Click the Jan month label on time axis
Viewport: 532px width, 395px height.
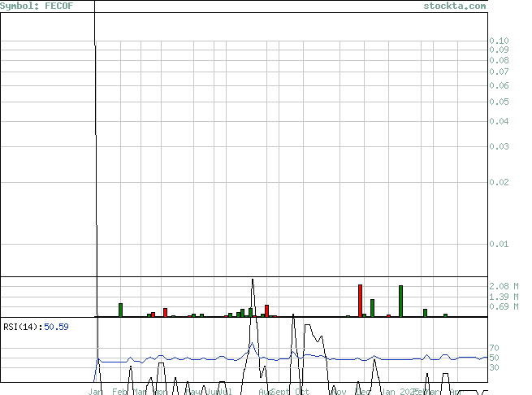pyautogui.click(x=95, y=392)
